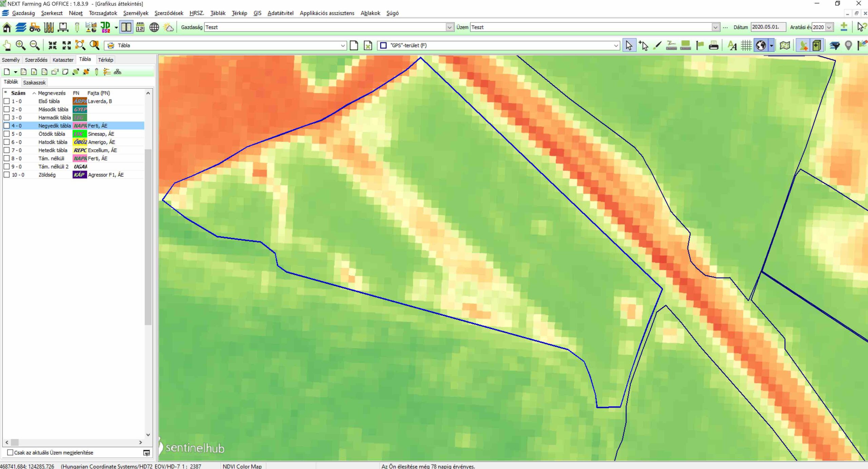The image size is (868, 469).
Task: Enable Csak az aktuális Üzem megjelenítése
Action: point(10,452)
